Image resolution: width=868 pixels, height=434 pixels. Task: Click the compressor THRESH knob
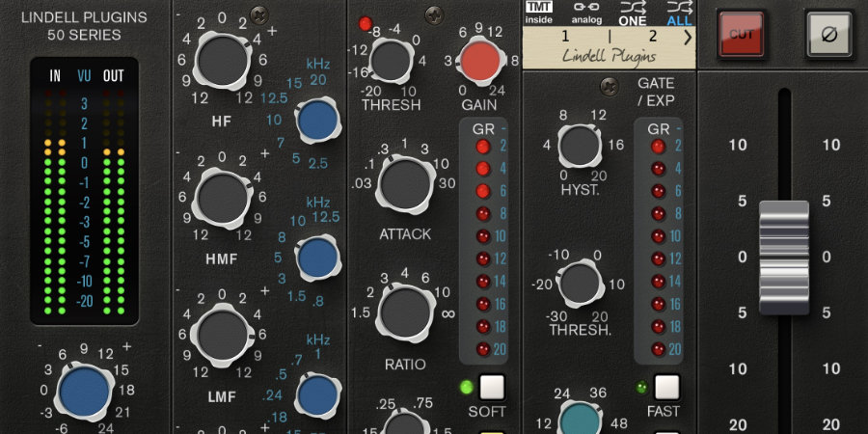click(391, 62)
